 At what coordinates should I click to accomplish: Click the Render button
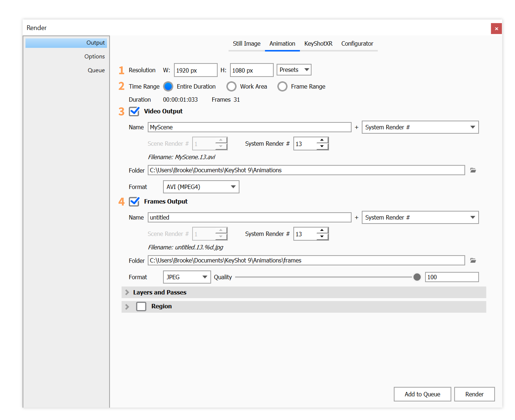pyautogui.click(x=474, y=394)
